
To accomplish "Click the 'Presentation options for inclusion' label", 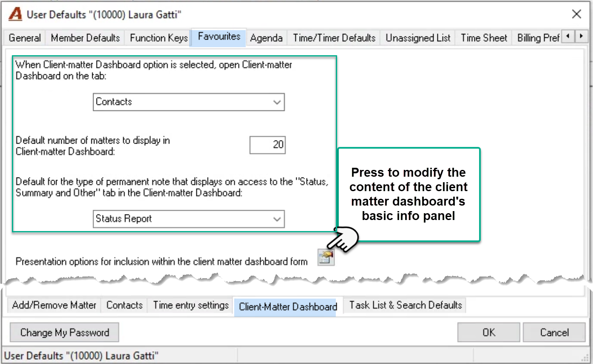I will point(162,262).
